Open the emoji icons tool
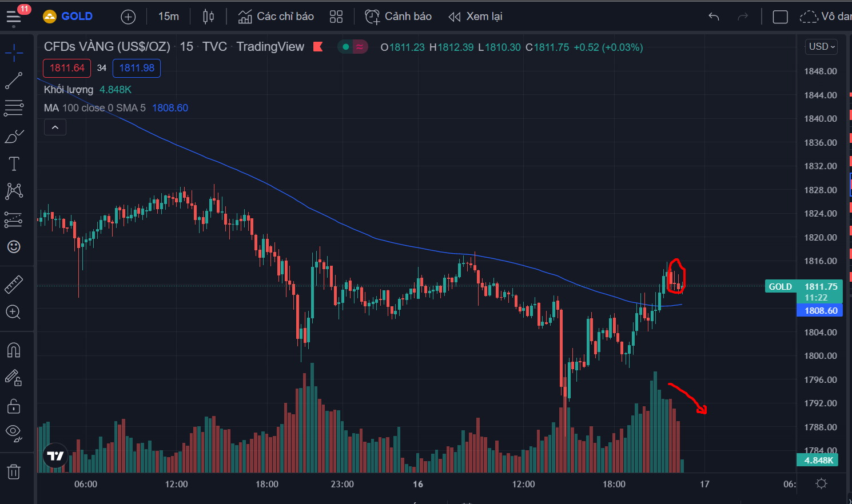852x504 pixels. tap(14, 246)
